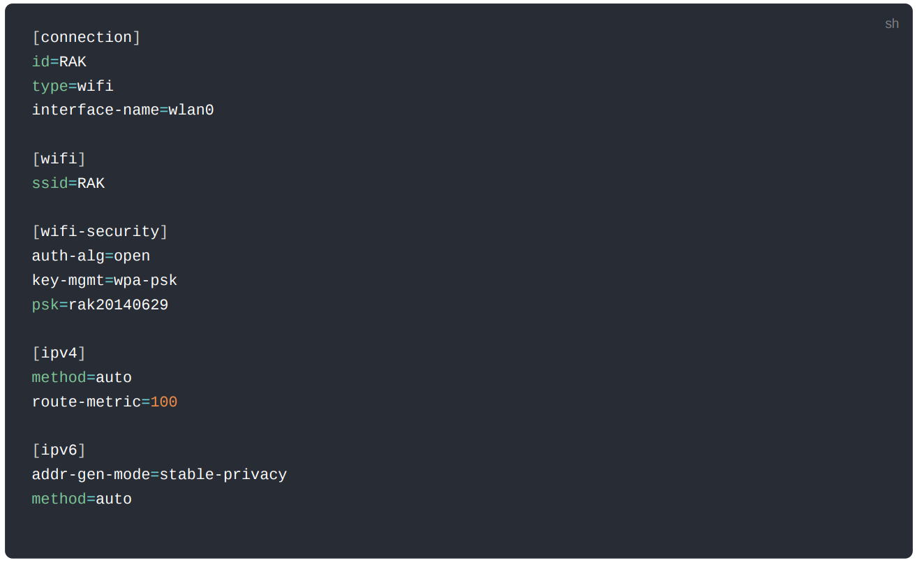The width and height of the screenshot is (924, 565).
Task: Click the [wifi-security] section header
Action: pyautogui.click(x=100, y=232)
